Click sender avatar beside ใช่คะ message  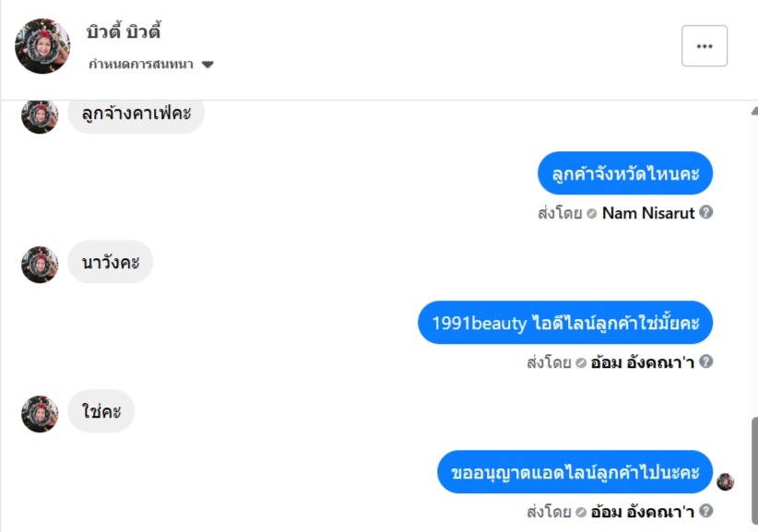(40, 414)
